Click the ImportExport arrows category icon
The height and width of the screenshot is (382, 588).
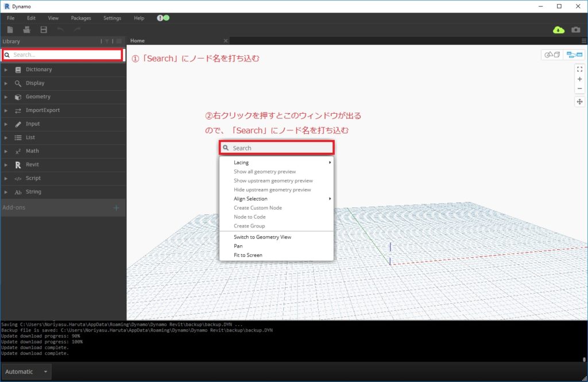[18, 110]
